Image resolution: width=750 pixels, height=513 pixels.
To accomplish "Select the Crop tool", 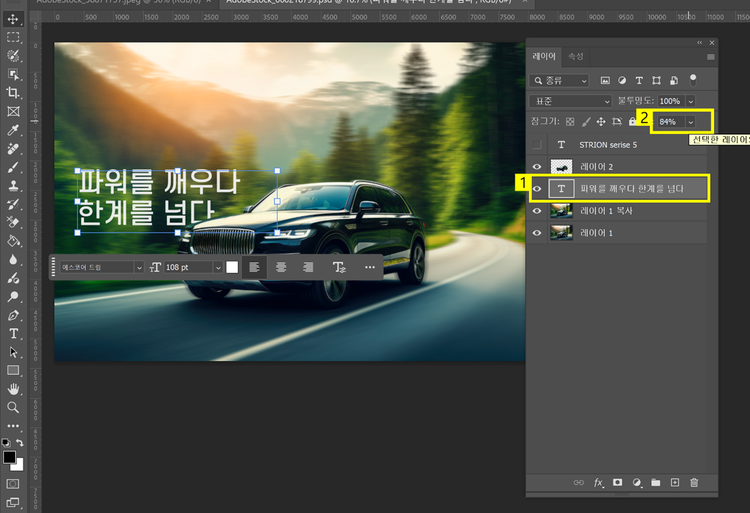I will (x=13, y=93).
